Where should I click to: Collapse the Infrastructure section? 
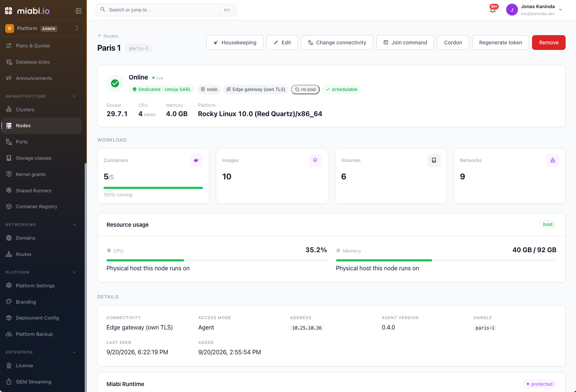[x=74, y=96]
